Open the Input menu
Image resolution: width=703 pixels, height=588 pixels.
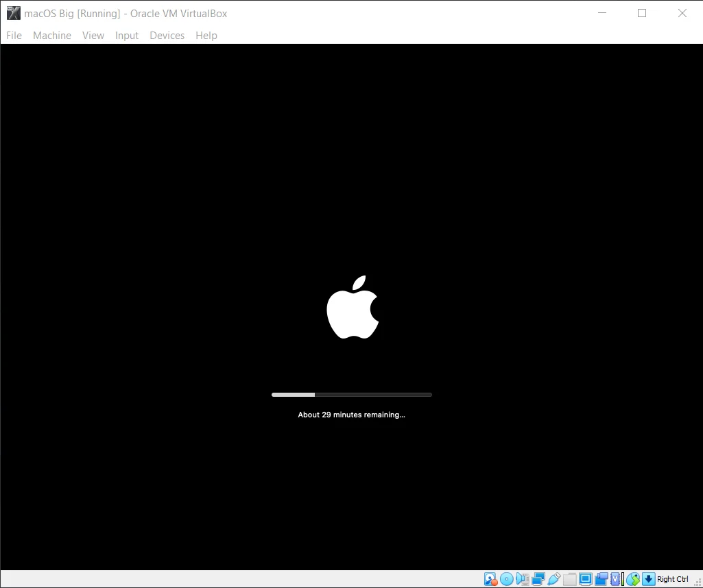click(127, 36)
